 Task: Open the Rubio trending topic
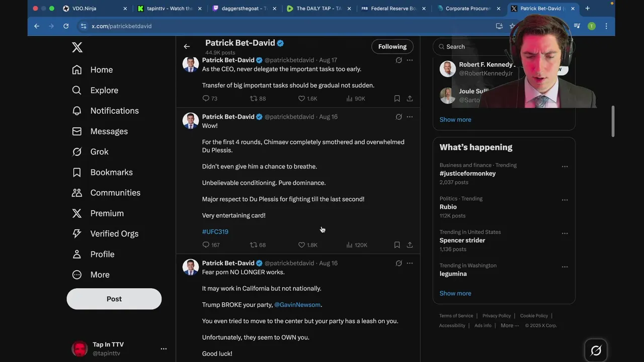(x=448, y=207)
